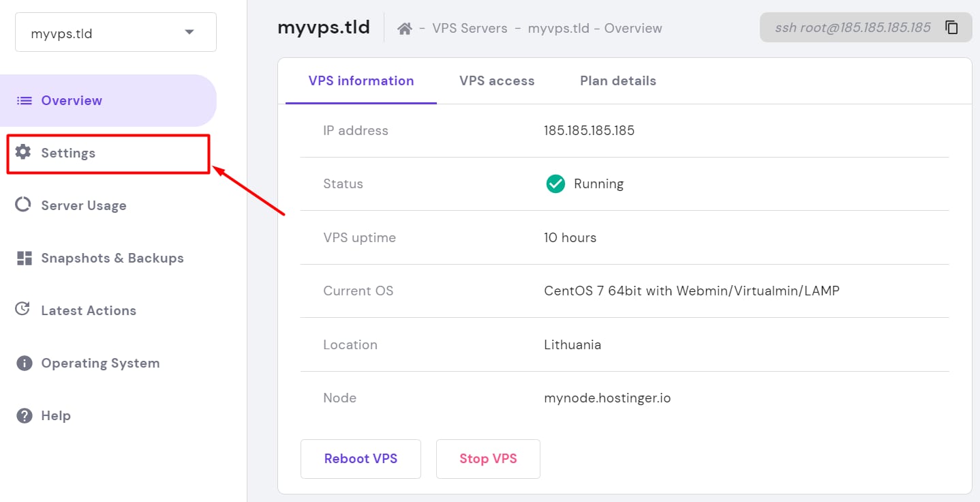Click the green Running status checkmark
980x502 pixels.
tap(555, 183)
